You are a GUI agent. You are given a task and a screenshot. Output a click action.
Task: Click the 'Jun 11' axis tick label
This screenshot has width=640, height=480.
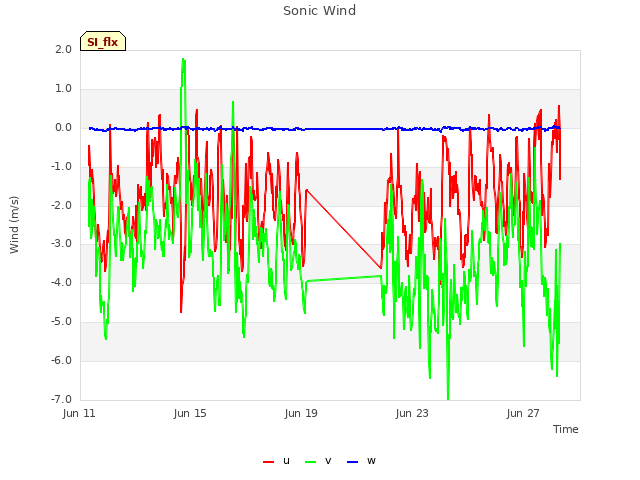coord(79,413)
